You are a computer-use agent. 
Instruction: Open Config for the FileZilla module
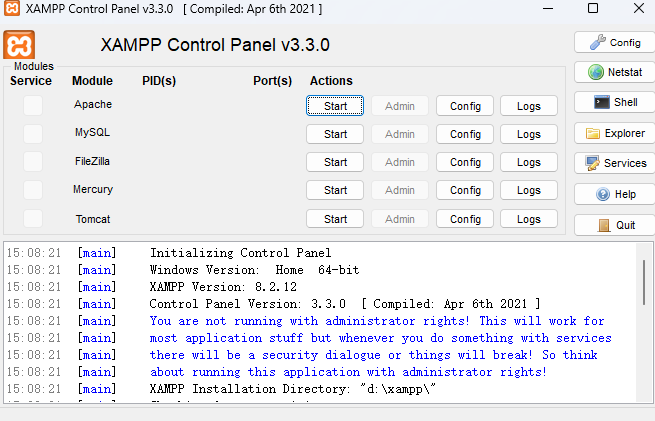pyautogui.click(x=465, y=162)
